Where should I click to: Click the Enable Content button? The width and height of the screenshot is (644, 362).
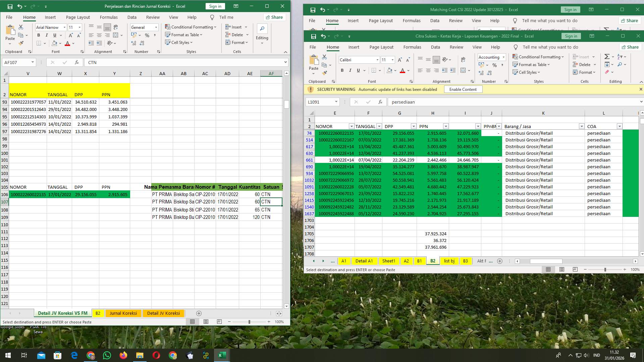(x=463, y=89)
